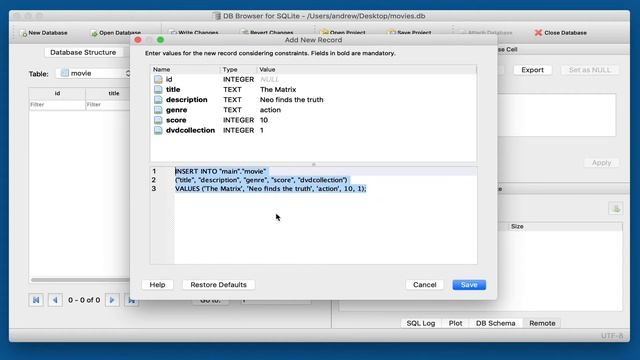640x360 pixels.
Task: Click the Close Database toolbar button
Action: pyautogui.click(x=560, y=33)
